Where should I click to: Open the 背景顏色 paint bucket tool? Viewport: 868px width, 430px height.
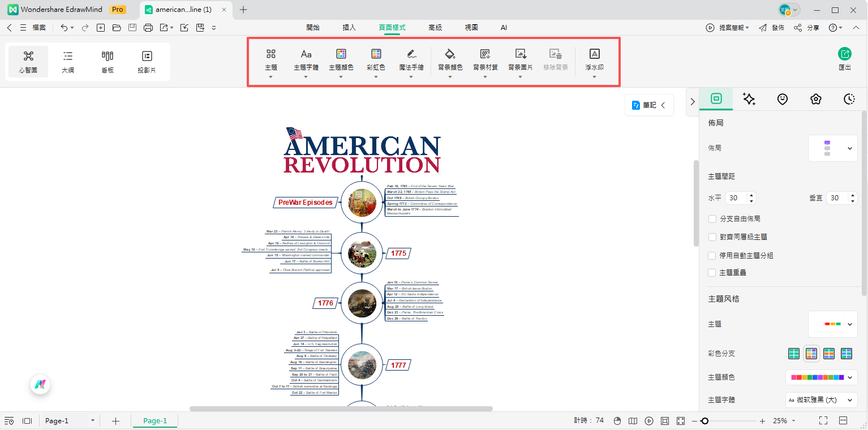[450, 54]
